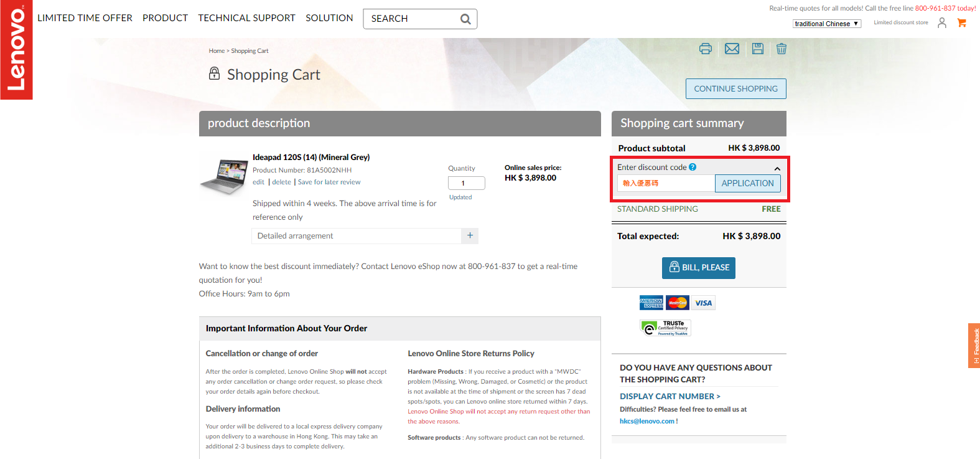
Task: Click the Limited discount store link
Action: pos(900,22)
